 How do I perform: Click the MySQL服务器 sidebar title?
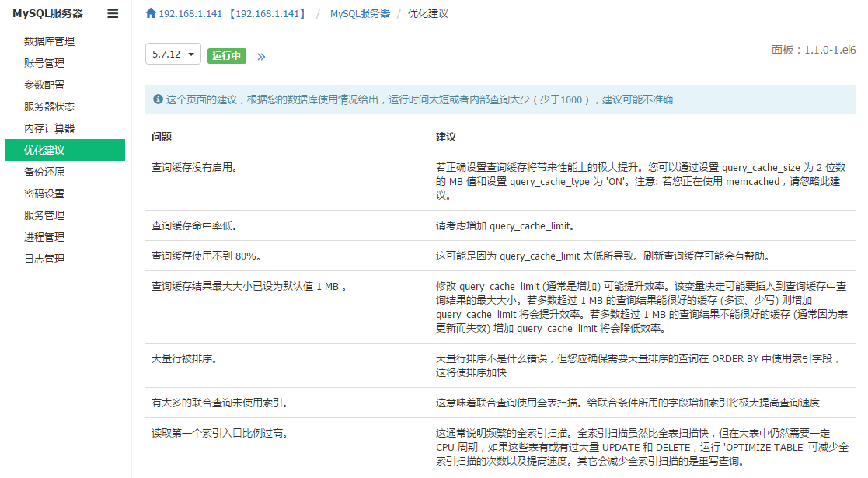coord(47,13)
